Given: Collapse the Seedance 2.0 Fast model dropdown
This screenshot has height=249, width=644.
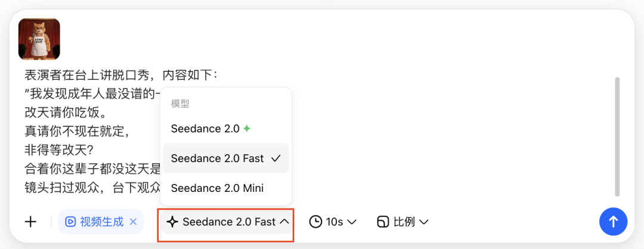Looking at the screenshot, I should [x=227, y=222].
